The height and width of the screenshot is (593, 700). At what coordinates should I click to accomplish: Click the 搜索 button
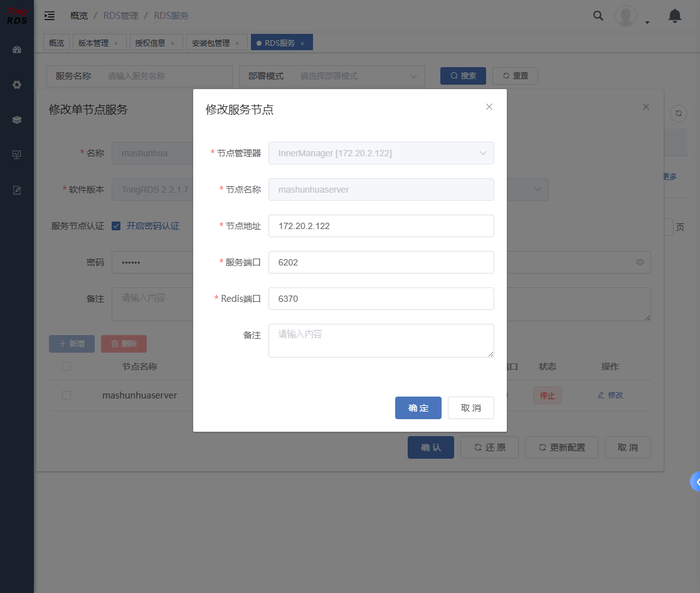(463, 76)
